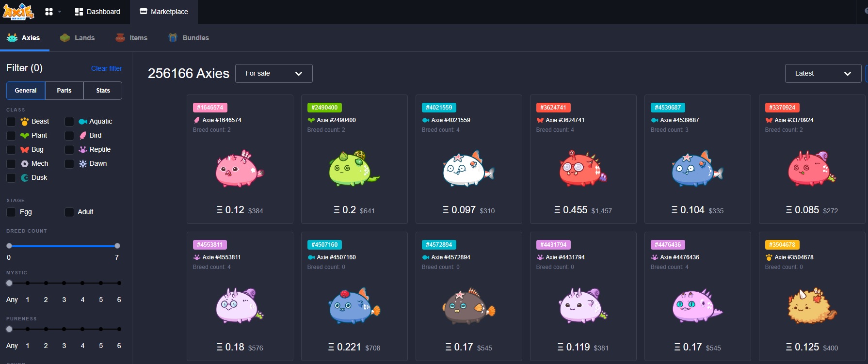Screen dimensions: 868x364
Task: Click aquatic icon beside Axie #4021559
Action: [426, 120]
